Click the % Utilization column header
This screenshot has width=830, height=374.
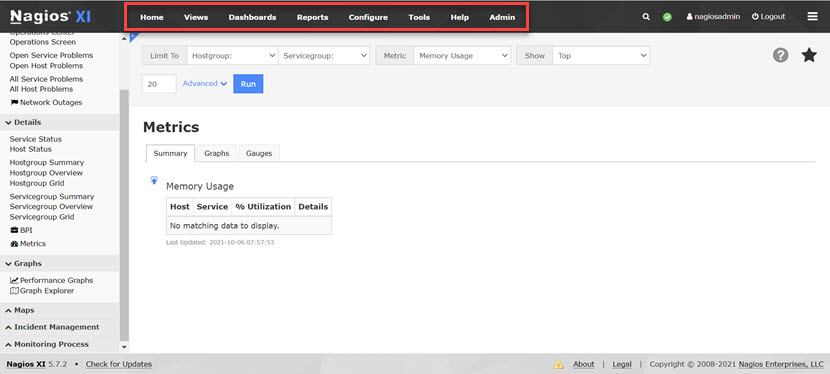point(263,207)
